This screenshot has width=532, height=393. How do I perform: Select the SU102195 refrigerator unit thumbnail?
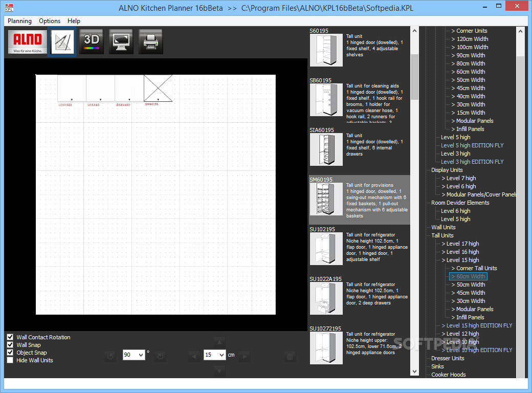[326, 248]
